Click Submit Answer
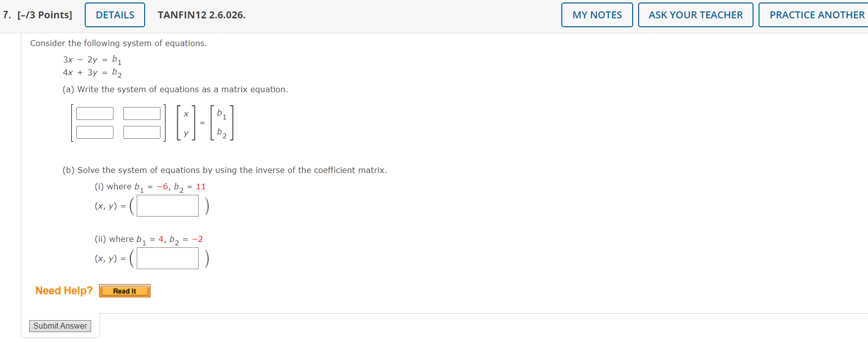Image resolution: width=868 pixels, height=343 pixels. (60, 326)
